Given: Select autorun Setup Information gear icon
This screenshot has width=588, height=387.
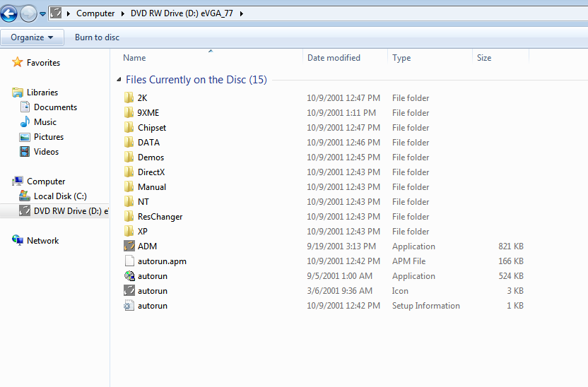Looking at the screenshot, I should 129,305.
